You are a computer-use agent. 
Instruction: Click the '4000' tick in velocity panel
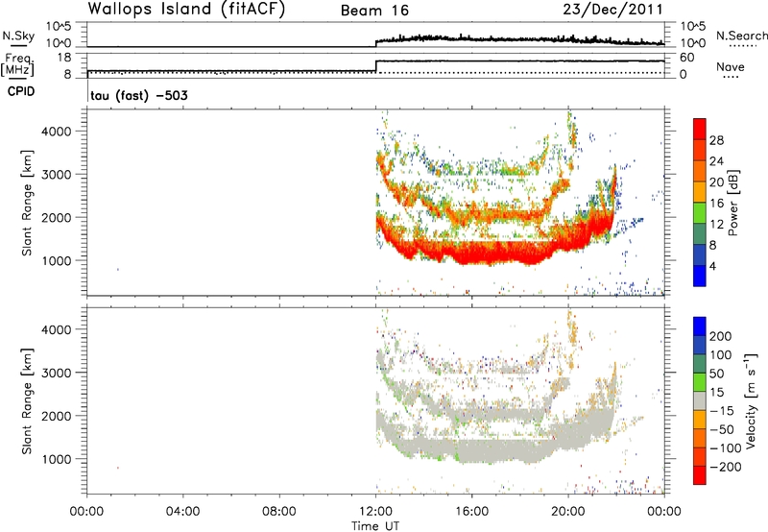coord(57,329)
